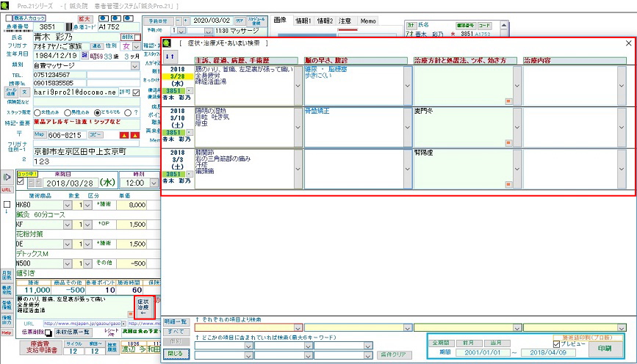Switch to the 情報1 tab
Screen dimensions: 637x364
coord(303,21)
